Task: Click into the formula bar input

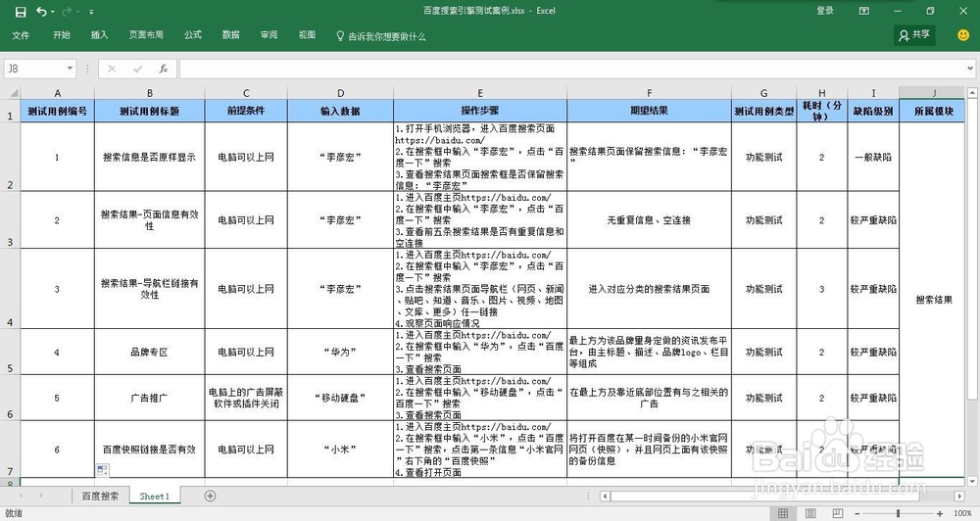Action: click(571, 69)
